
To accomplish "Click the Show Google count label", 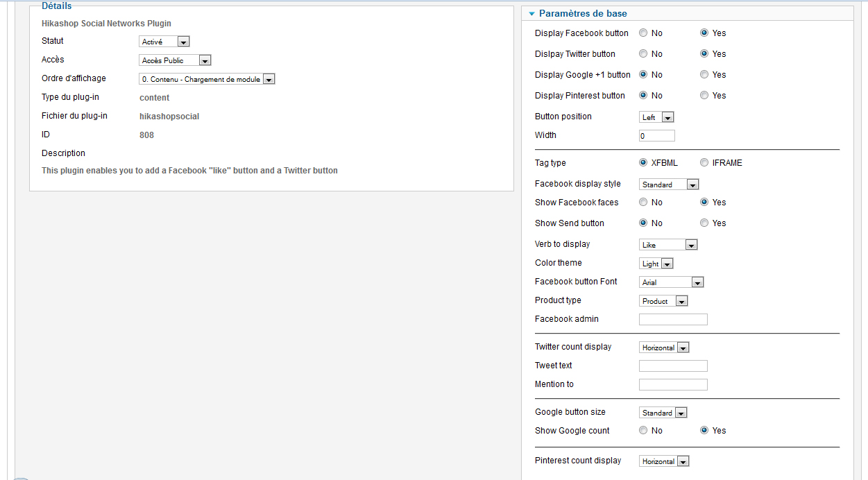I will [x=572, y=431].
